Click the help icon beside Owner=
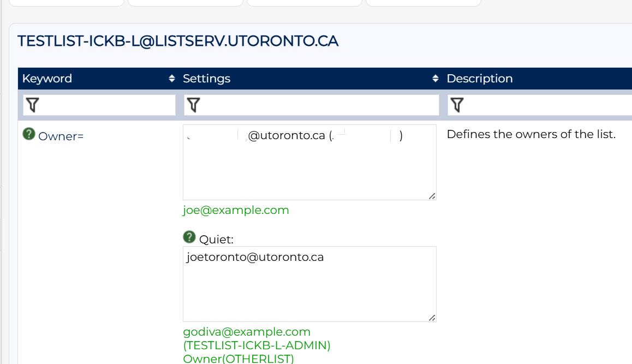Viewport: 632px width, 364px height. (x=28, y=134)
